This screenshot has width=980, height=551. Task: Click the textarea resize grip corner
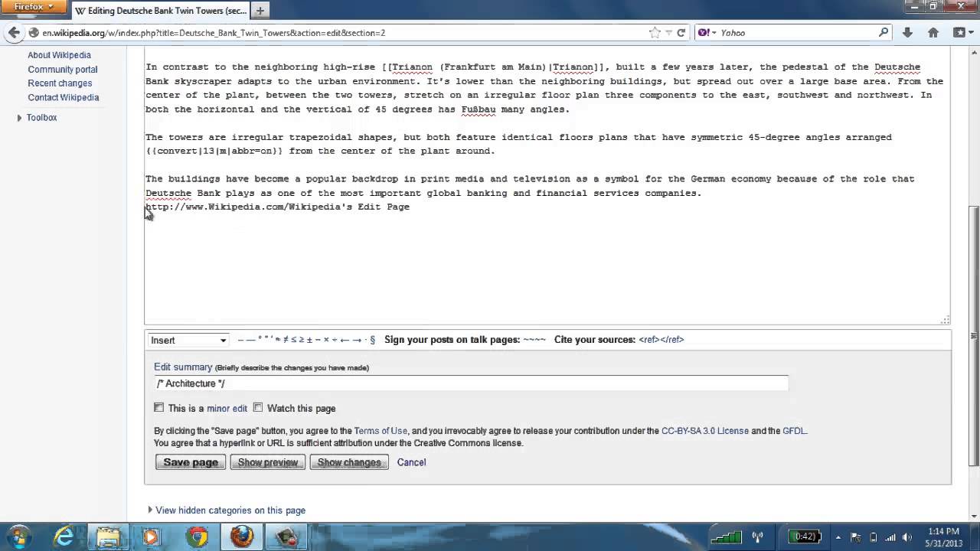click(x=945, y=320)
